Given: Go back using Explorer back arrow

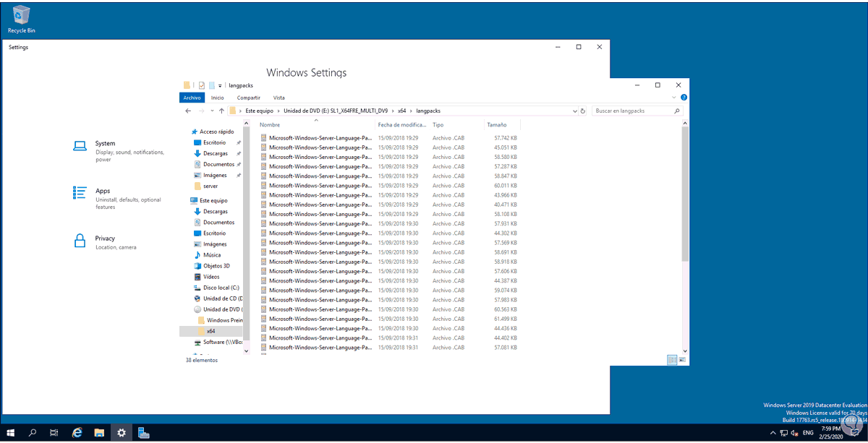Looking at the screenshot, I should click(x=188, y=111).
